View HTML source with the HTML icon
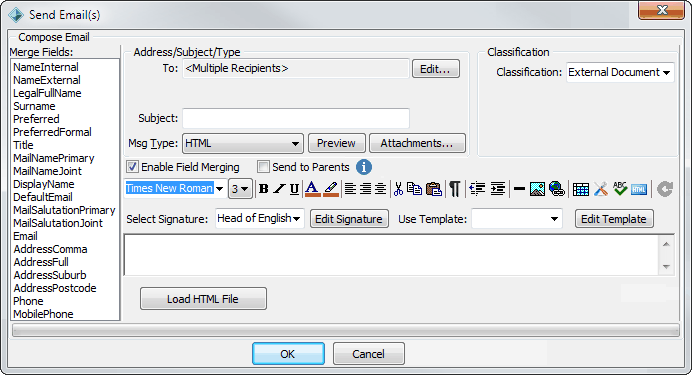The image size is (692, 375). (639, 189)
